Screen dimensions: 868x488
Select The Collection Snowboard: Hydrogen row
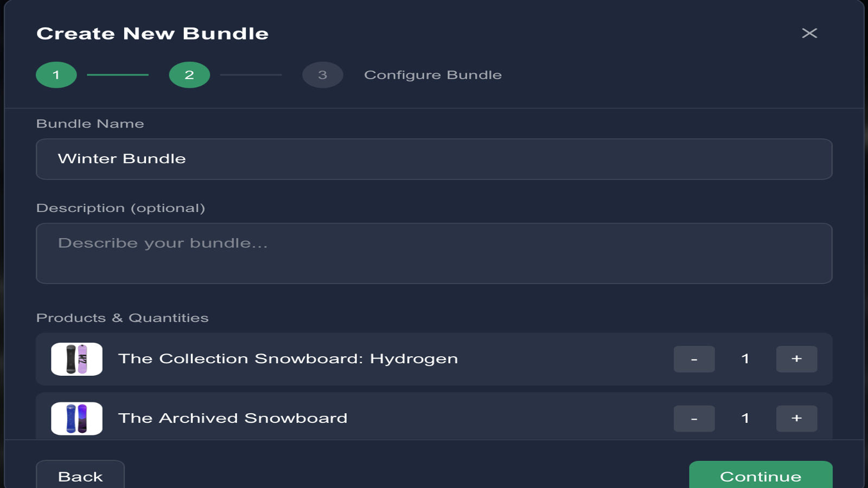[380, 358]
